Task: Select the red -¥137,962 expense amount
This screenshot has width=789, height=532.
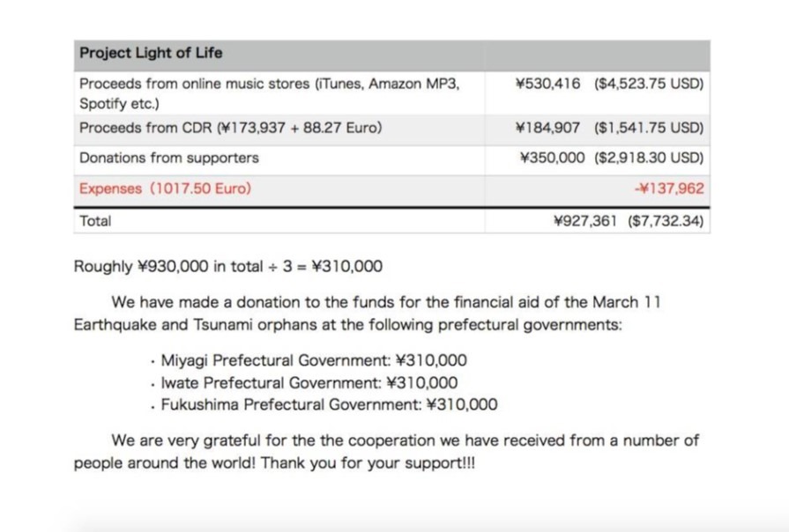Action: [668, 188]
